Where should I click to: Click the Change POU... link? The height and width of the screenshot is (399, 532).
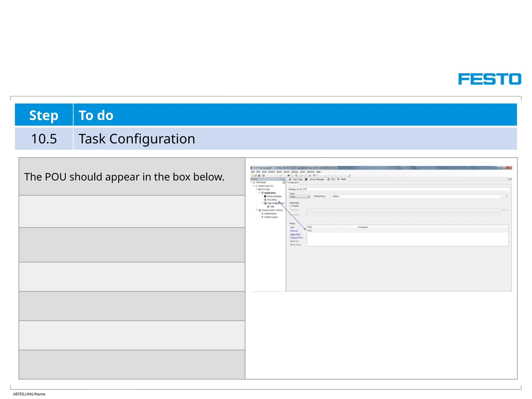(x=297, y=238)
